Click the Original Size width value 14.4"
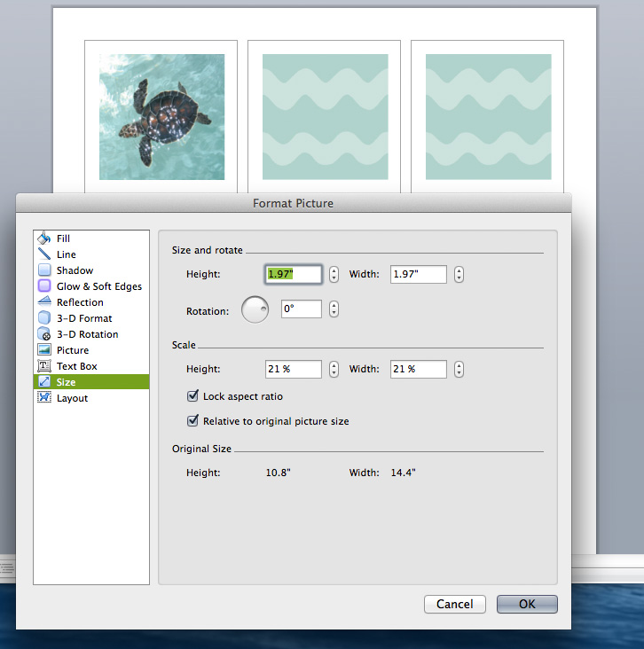 click(x=403, y=473)
